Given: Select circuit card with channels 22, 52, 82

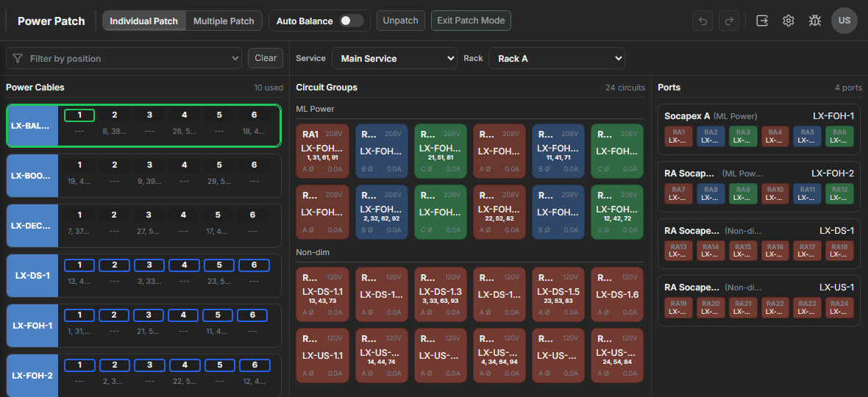Looking at the screenshot, I should 500,212.
